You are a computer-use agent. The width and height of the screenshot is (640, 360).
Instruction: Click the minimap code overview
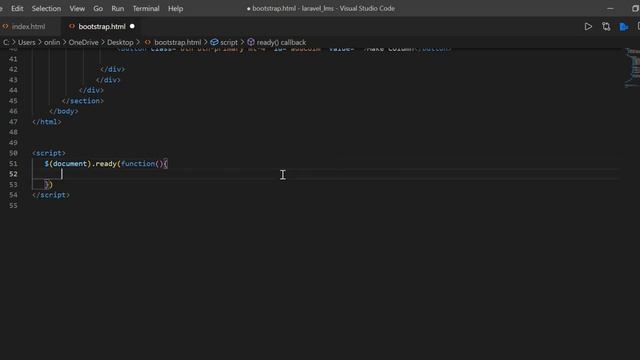pyautogui.click(x=632, y=68)
